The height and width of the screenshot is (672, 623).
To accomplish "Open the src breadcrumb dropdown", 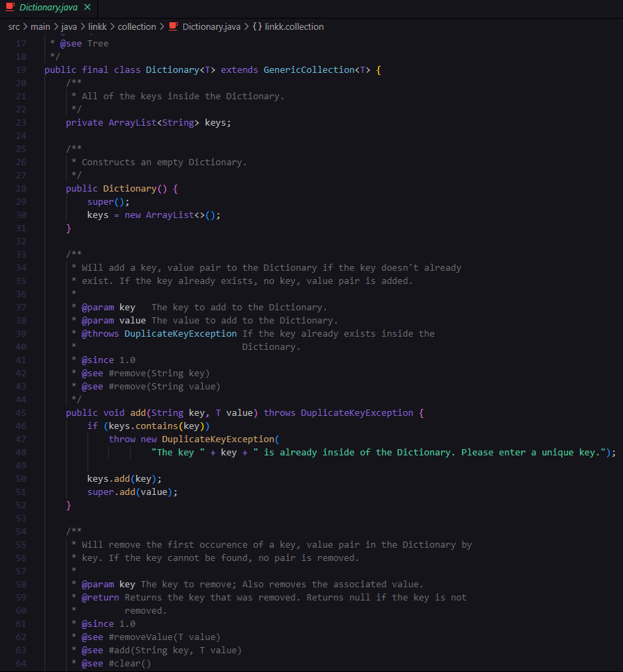I will click(x=13, y=26).
